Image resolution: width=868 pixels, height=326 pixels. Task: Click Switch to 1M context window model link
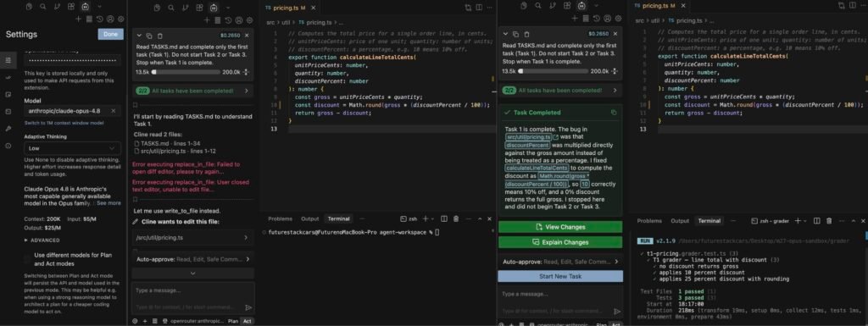coord(64,123)
